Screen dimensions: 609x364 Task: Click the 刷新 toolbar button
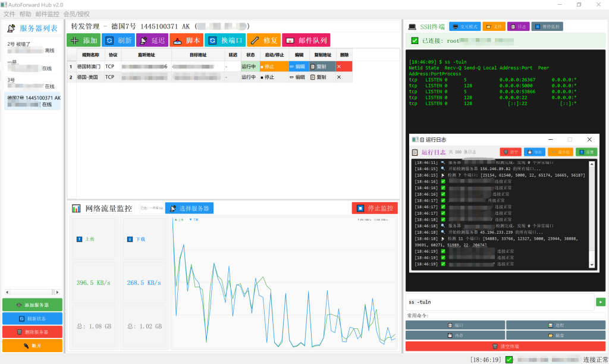118,40
